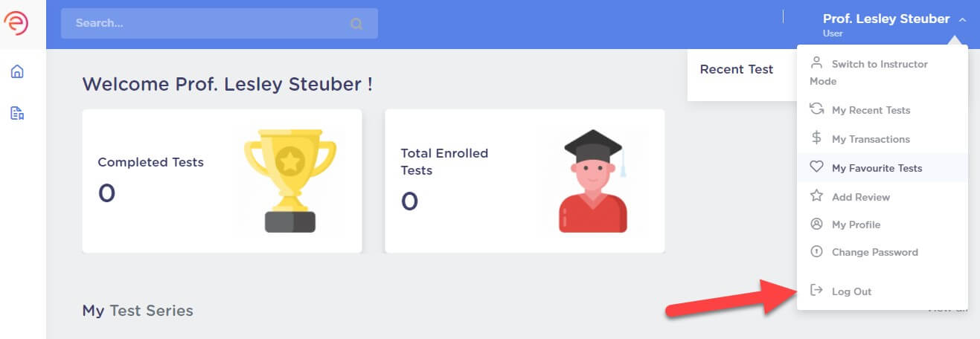Viewport: 980px width, 339px height.
Task: Click the Prof. Lesley Steuber account name
Action: pyautogui.click(x=886, y=19)
